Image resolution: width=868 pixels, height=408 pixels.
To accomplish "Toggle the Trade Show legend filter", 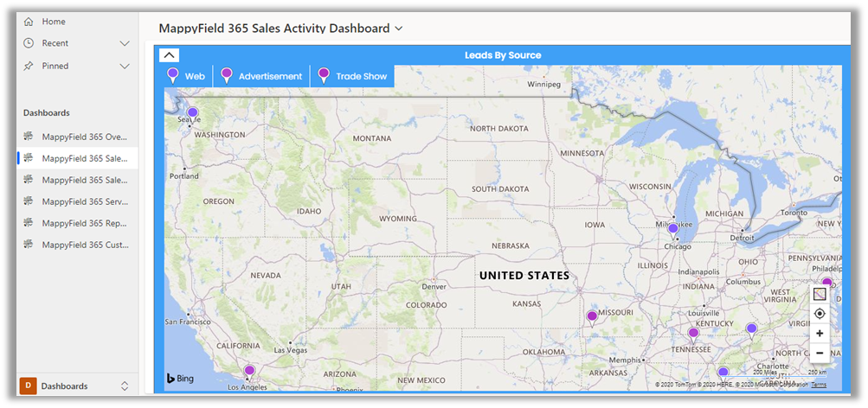I will tap(352, 76).
